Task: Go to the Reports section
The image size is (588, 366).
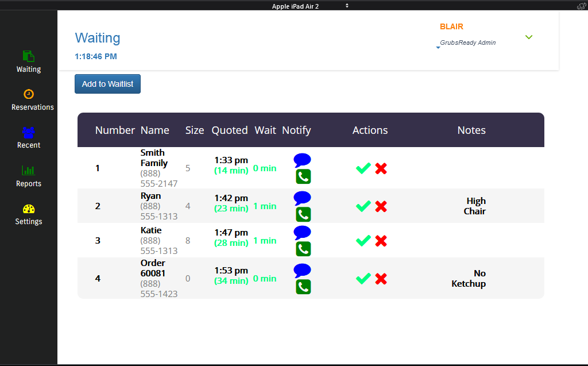Action: click(x=29, y=176)
